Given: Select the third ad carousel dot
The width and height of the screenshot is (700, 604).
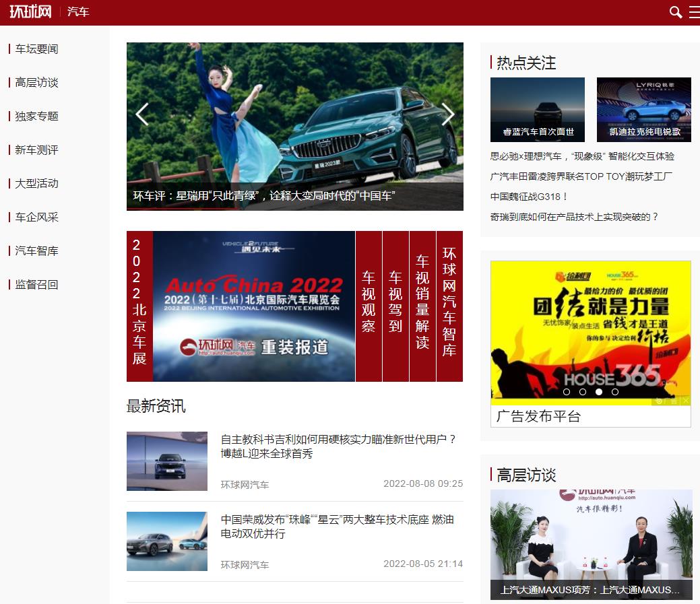Looking at the screenshot, I should (599, 392).
